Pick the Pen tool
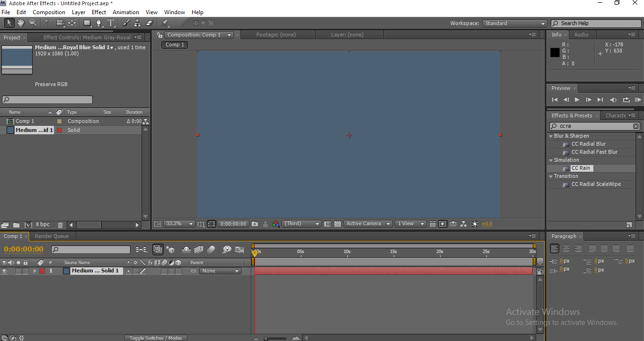This screenshot has height=341, width=644. [99, 23]
